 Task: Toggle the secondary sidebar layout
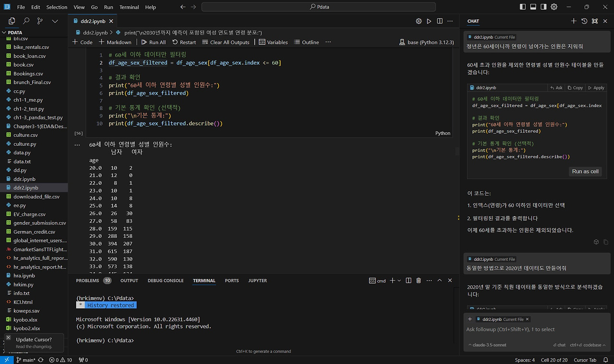(544, 7)
